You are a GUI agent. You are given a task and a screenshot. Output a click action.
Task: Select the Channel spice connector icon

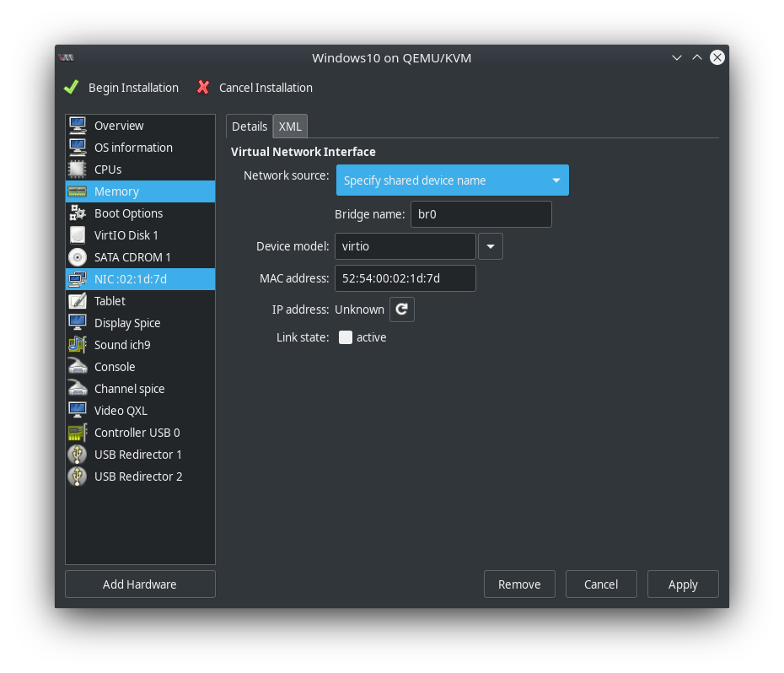pyautogui.click(x=78, y=389)
